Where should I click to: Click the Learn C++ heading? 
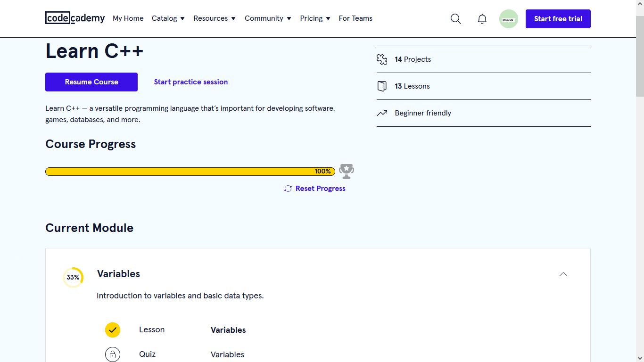point(94,51)
